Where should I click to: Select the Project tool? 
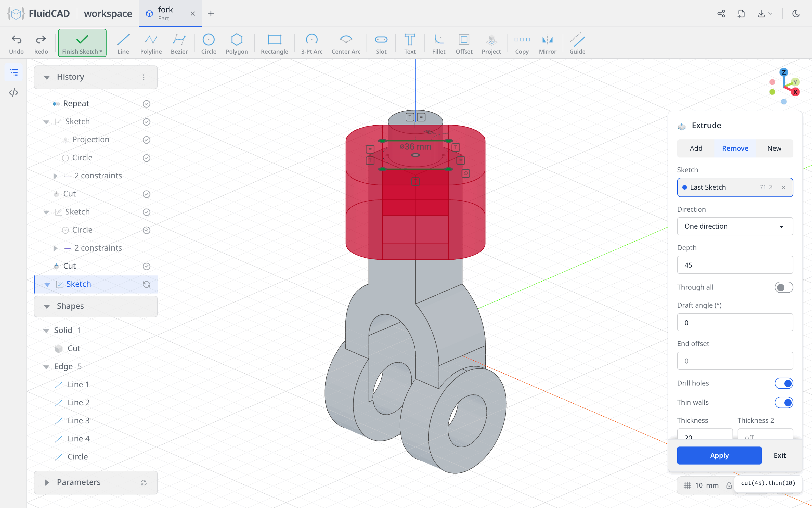[491, 44]
